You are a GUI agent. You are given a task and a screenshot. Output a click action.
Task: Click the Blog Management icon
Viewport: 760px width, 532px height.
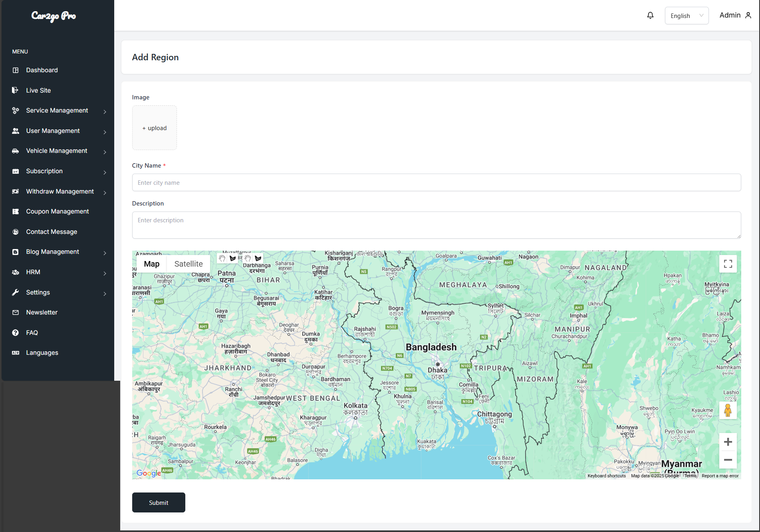pyautogui.click(x=16, y=252)
